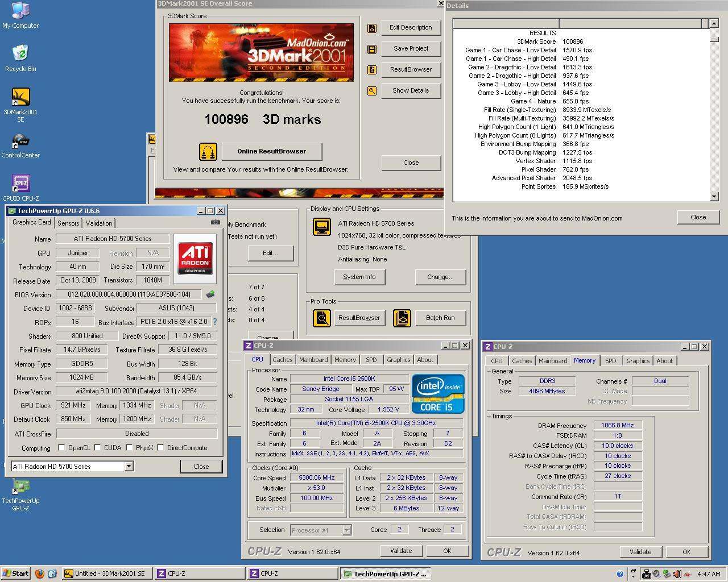This screenshot has width=728, height=582.
Task: Click the Show Details button
Action: click(x=411, y=91)
